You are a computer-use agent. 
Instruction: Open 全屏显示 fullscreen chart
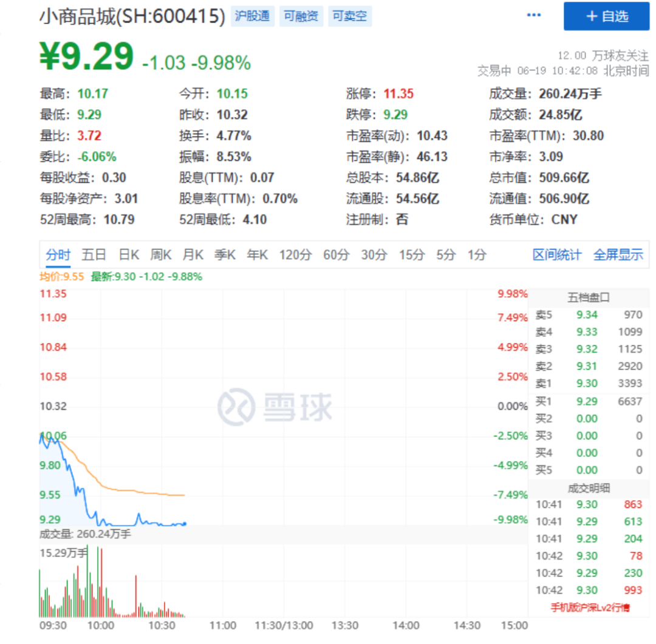click(x=618, y=255)
